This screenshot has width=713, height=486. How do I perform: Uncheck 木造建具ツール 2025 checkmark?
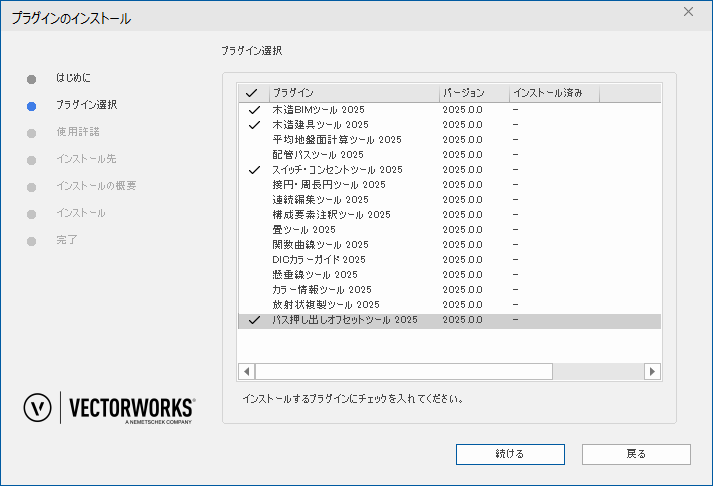[x=254, y=125]
